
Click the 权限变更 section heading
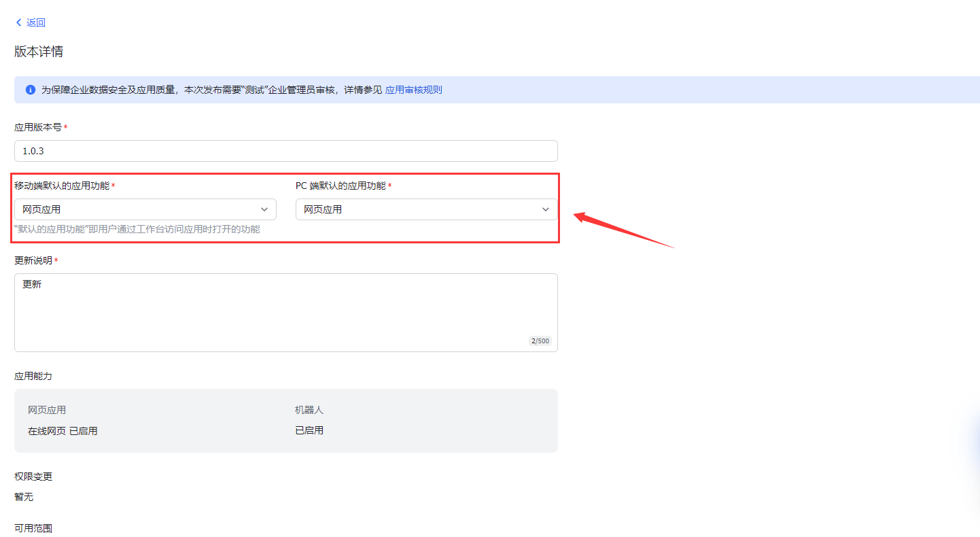click(x=33, y=477)
